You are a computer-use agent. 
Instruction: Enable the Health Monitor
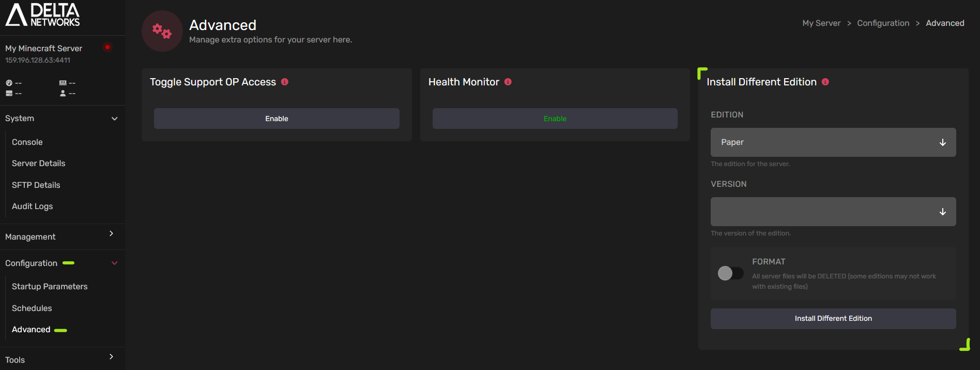point(555,119)
